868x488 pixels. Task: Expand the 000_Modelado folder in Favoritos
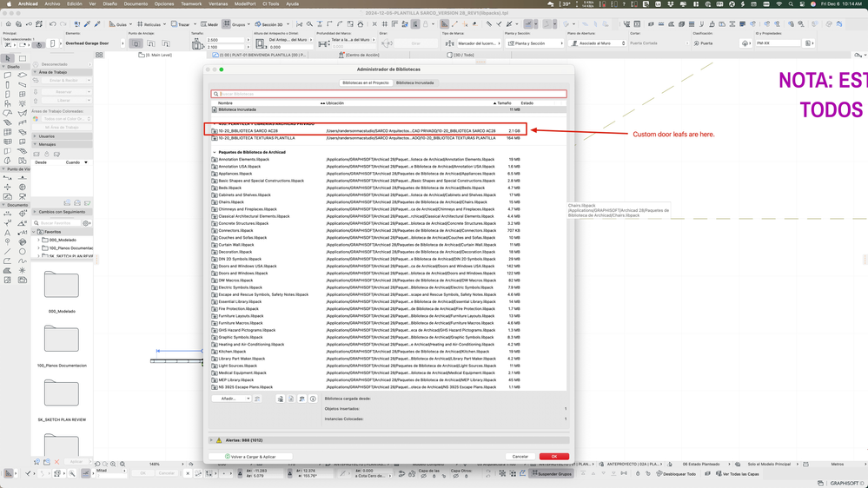point(39,241)
